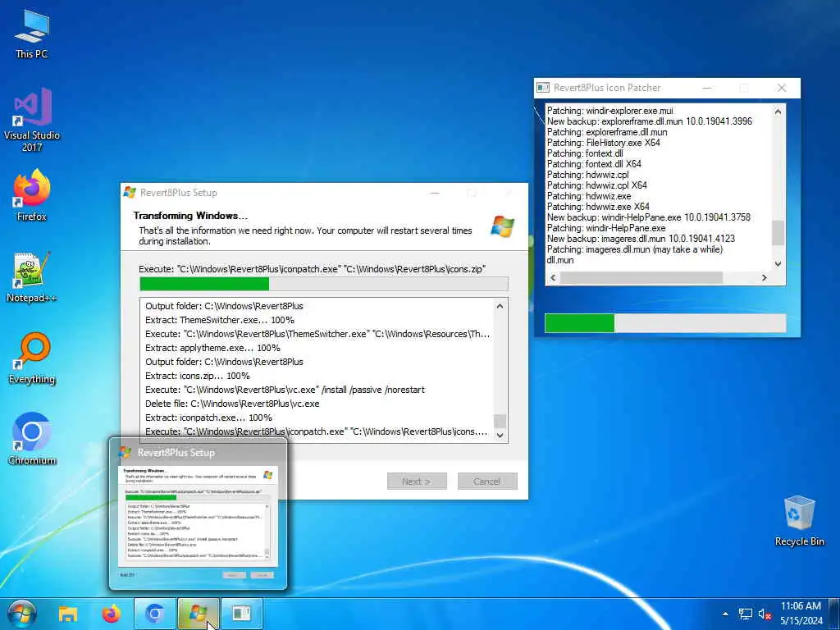Minimize the Revert8Plus Setup window
This screenshot has width=840, height=630.
point(435,192)
